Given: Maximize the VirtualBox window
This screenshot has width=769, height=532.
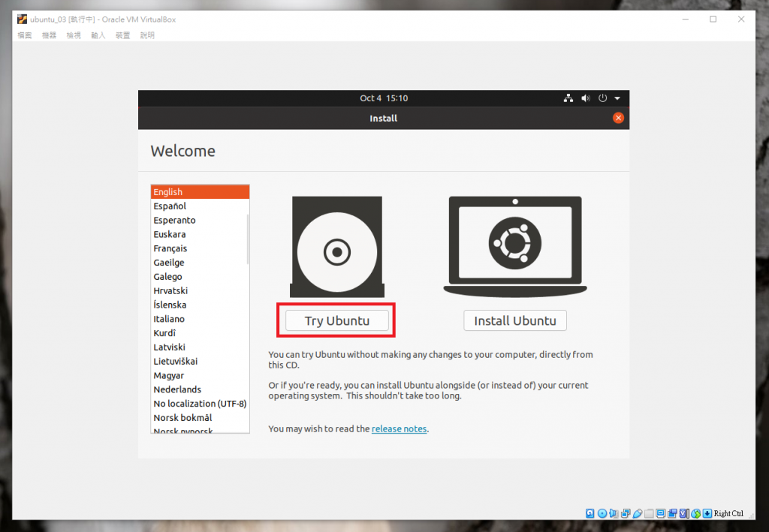Looking at the screenshot, I should click(x=713, y=19).
